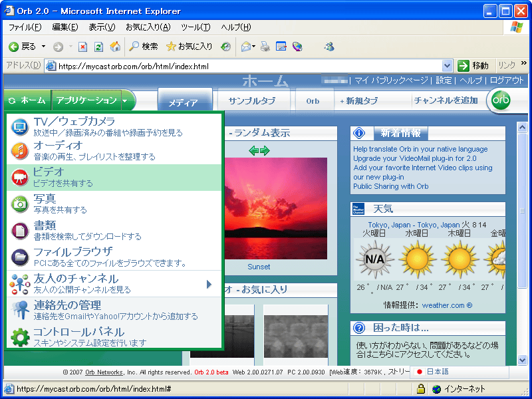Open the ファイル(F) menu

25,27
